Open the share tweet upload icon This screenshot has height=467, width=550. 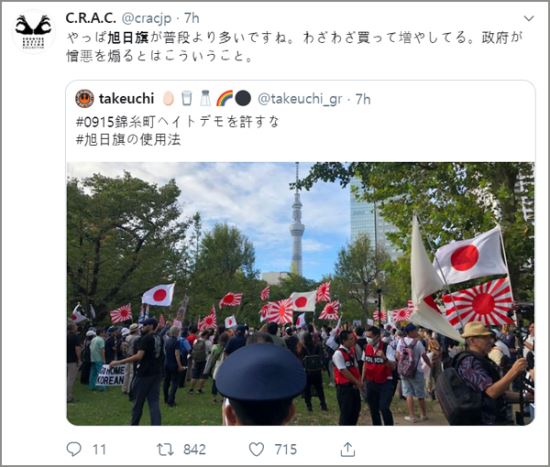(347, 449)
